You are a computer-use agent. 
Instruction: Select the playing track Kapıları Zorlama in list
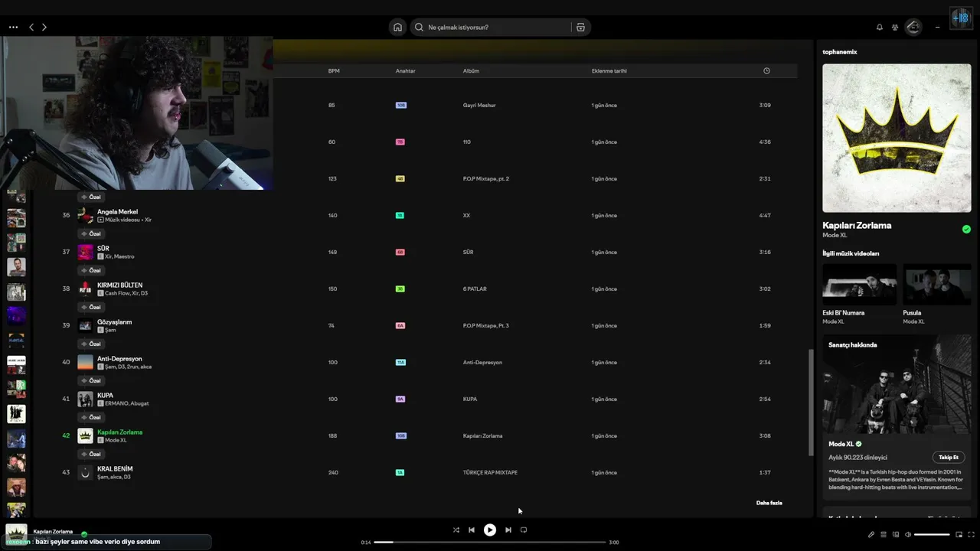119,432
